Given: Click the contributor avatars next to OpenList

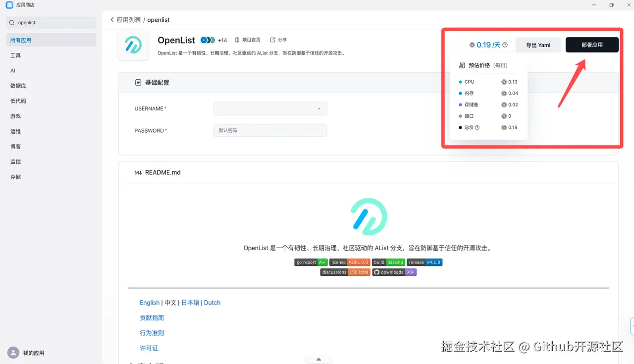Looking at the screenshot, I should pyautogui.click(x=208, y=40).
